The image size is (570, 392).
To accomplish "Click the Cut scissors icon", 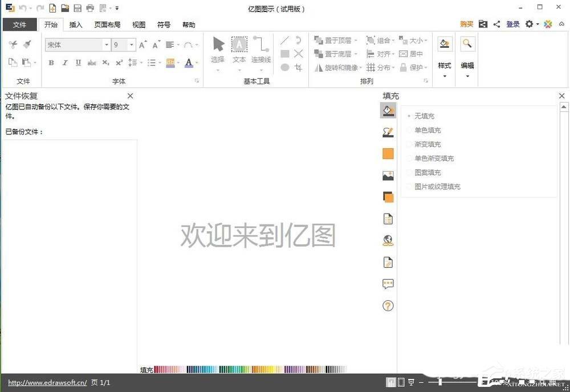I will 13,44.
